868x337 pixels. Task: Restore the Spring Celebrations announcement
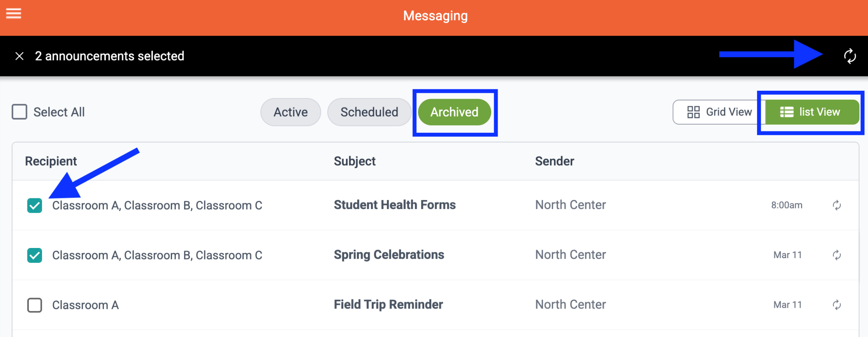[837, 255]
